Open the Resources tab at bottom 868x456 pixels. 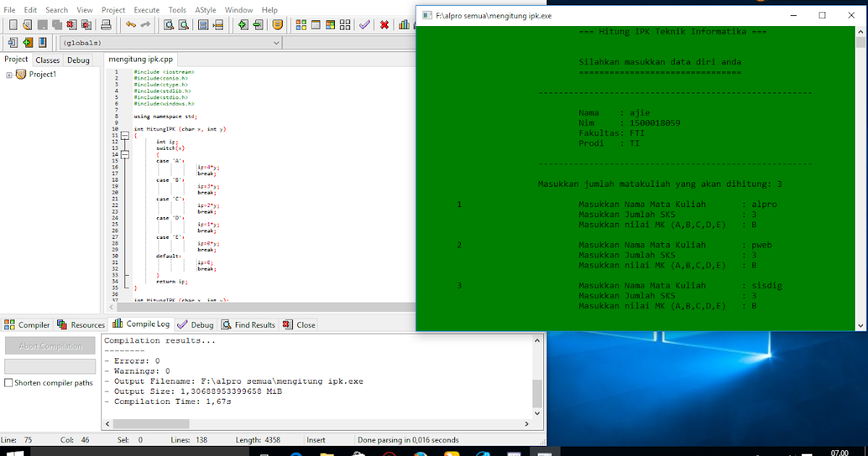81,325
